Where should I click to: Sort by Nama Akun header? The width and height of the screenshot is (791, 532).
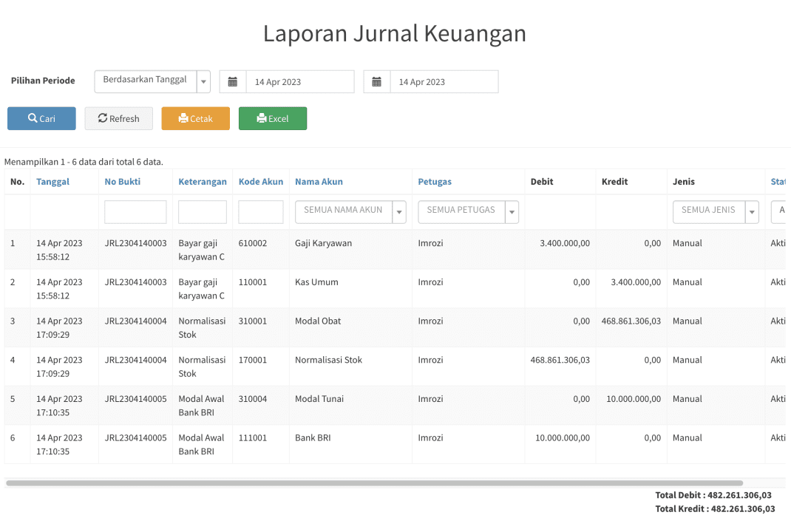(319, 182)
